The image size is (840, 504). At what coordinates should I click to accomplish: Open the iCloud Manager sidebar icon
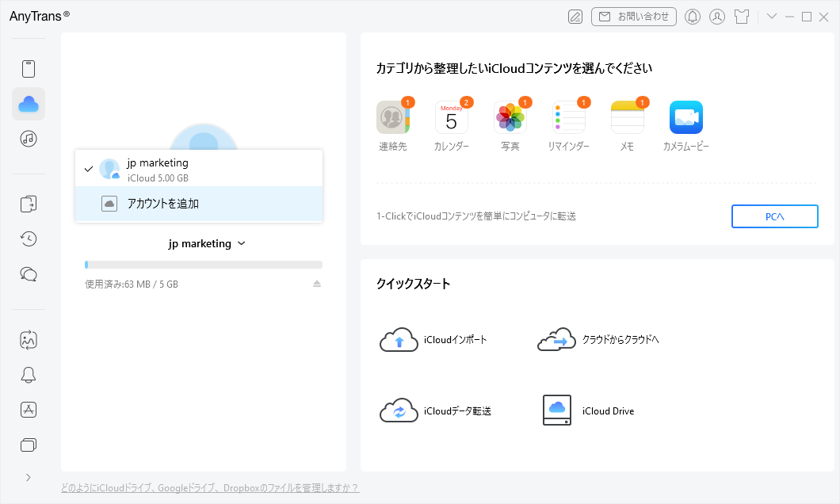(29, 104)
